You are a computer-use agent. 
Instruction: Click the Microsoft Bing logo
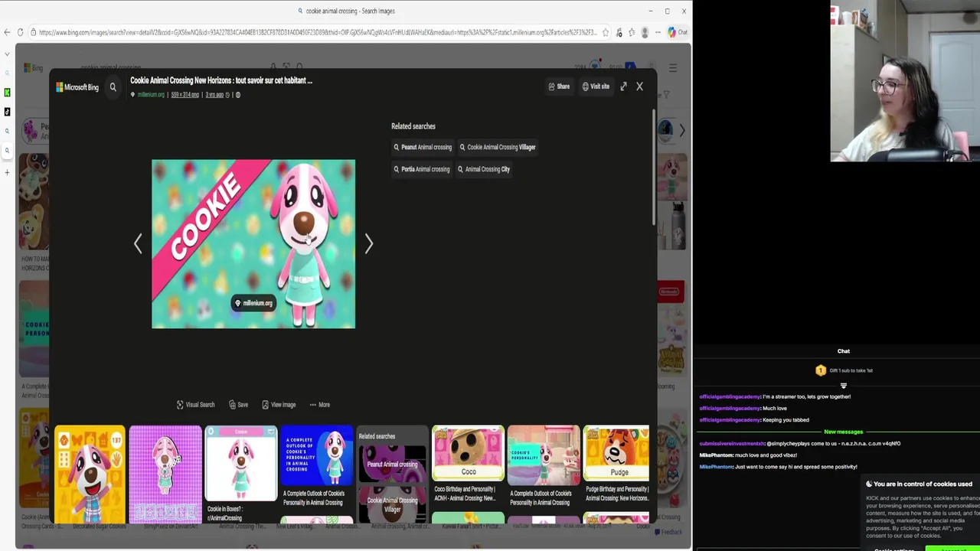coord(77,87)
